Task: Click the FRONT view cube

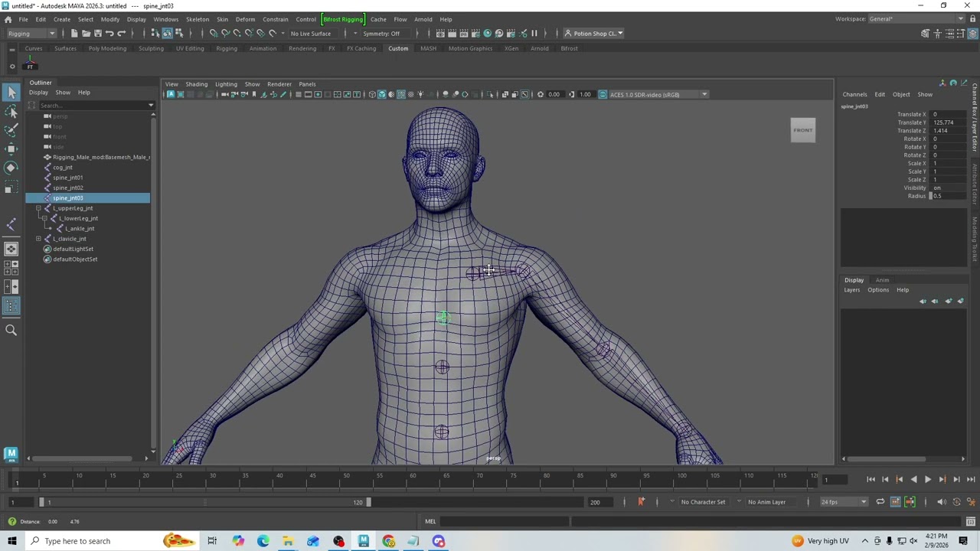Action: (803, 130)
